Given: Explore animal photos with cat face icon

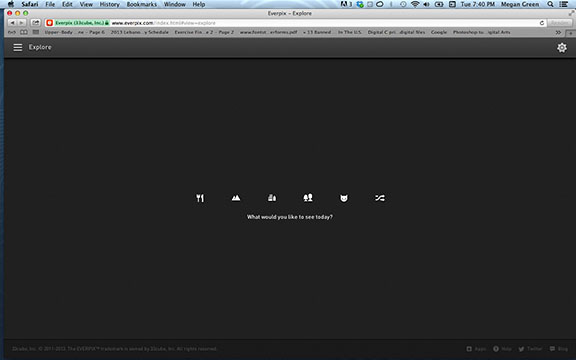Looking at the screenshot, I should click(x=344, y=198).
